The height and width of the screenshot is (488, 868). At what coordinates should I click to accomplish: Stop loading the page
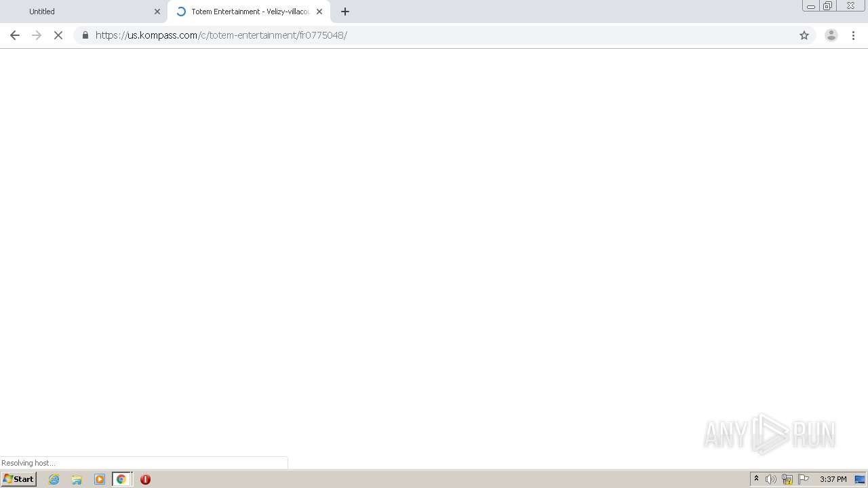point(58,35)
